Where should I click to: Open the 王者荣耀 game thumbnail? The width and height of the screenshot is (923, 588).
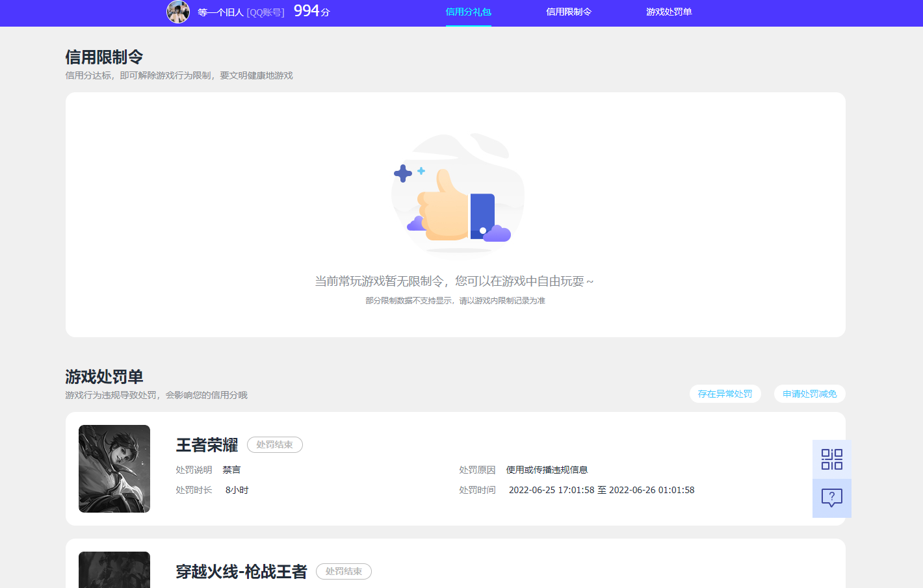tap(114, 468)
